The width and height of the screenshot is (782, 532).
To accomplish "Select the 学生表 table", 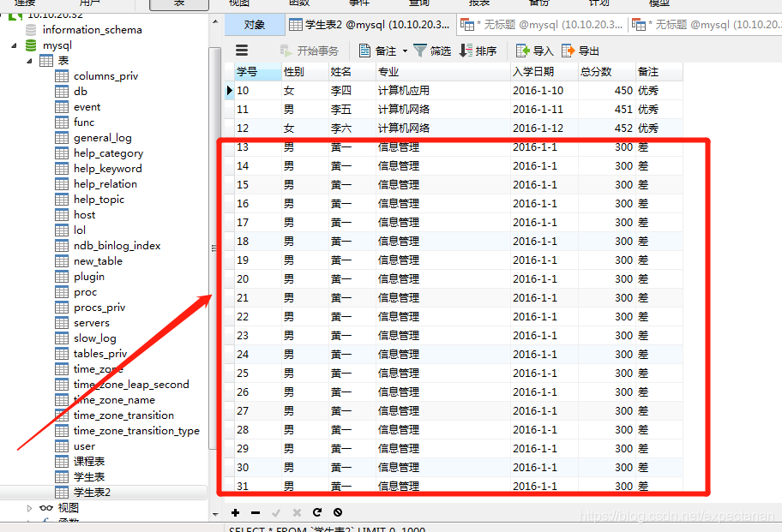I will coord(89,478).
